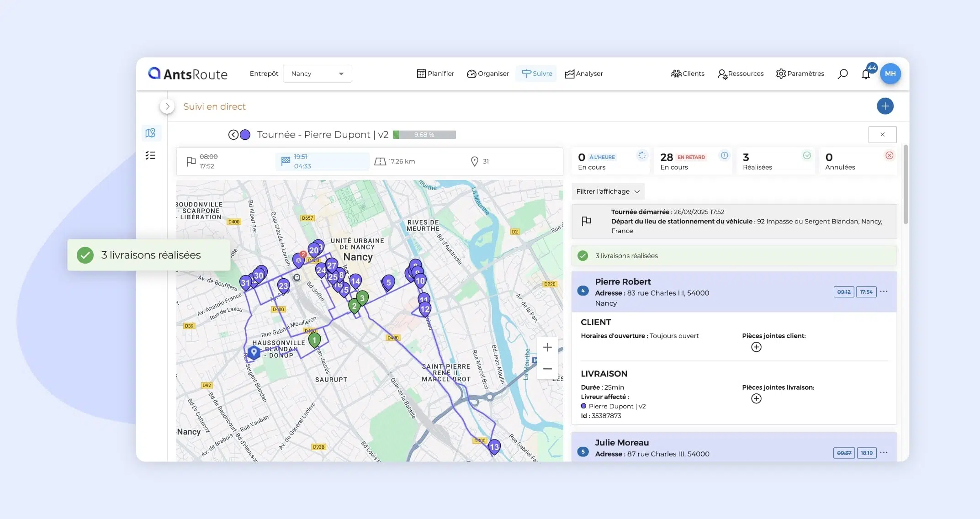The width and height of the screenshot is (980, 519).
Task: Click the blue plus add button
Action: pos(885,106)
